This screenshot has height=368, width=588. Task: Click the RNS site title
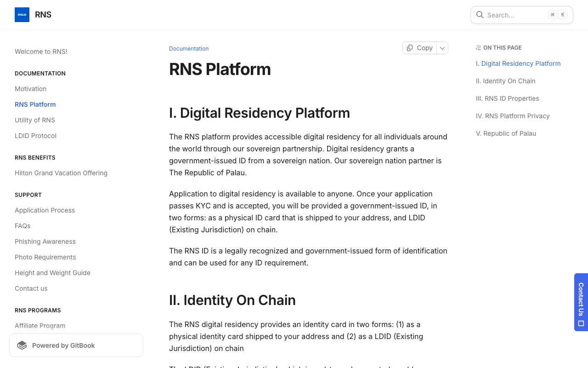click(x=43, y=15)
